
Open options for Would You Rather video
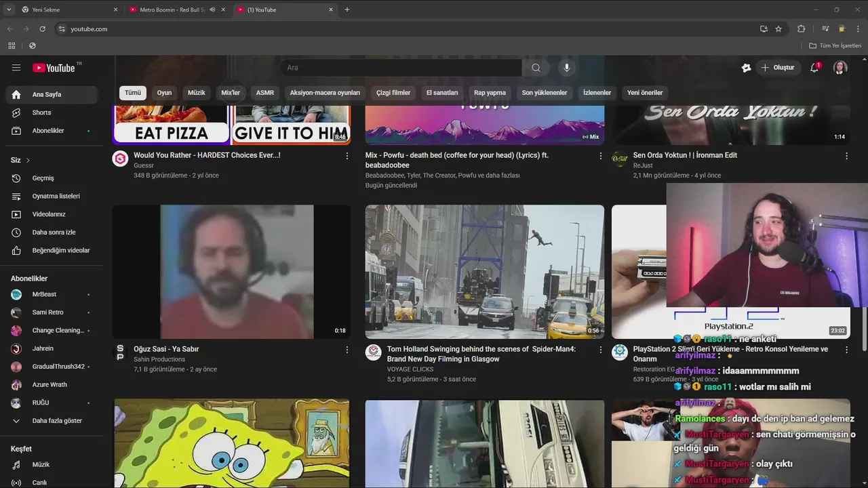click(347, 156)
